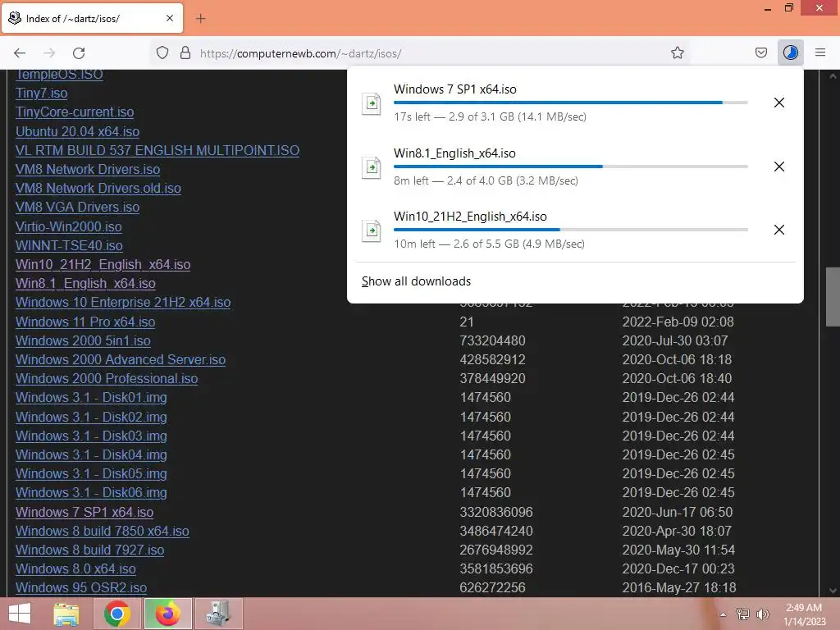Open the Windows 2000 5in1.iso link
This screenshot has height=630, width=840.
click(83, 340)
